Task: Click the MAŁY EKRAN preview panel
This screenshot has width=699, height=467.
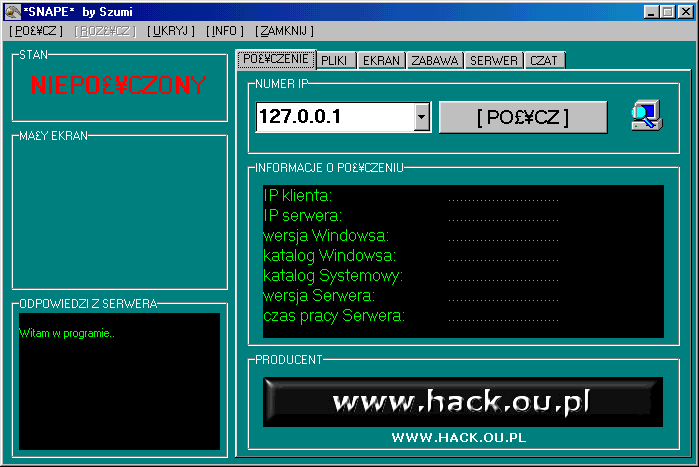Action: [x=115, y=212]
